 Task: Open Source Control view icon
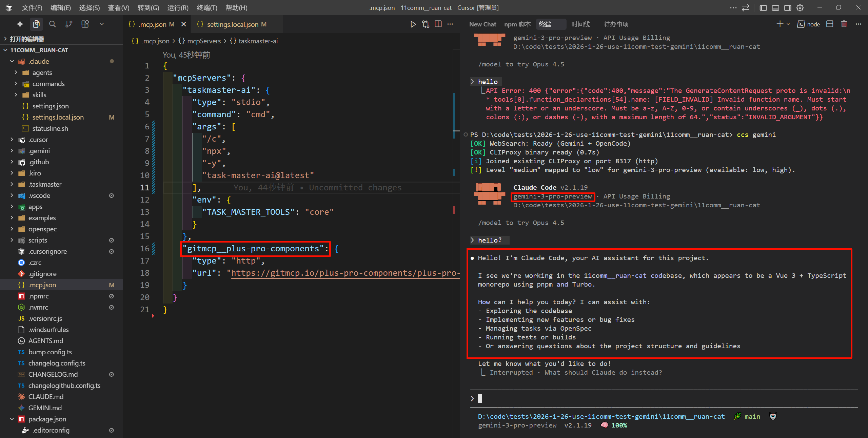coord(69,24)
